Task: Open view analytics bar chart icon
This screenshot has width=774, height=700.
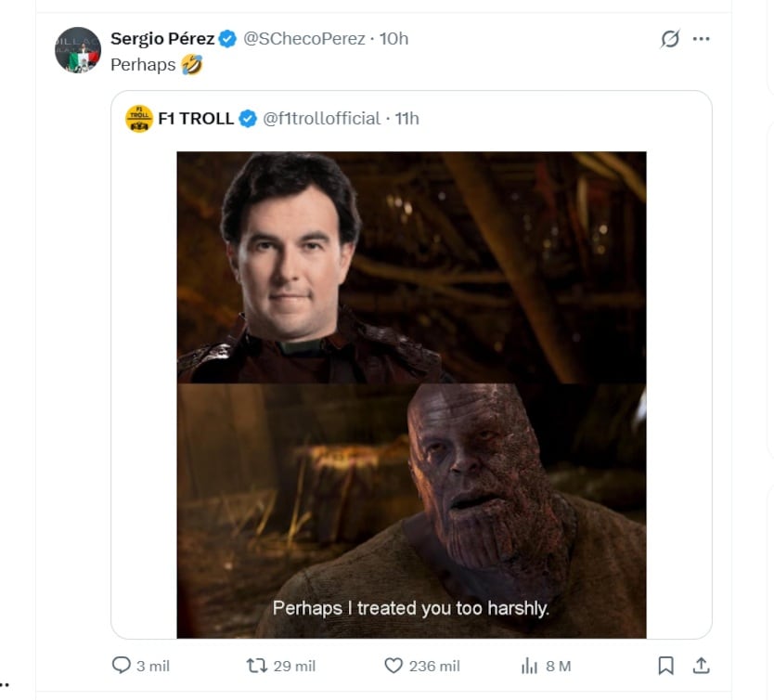Action: 530,666
